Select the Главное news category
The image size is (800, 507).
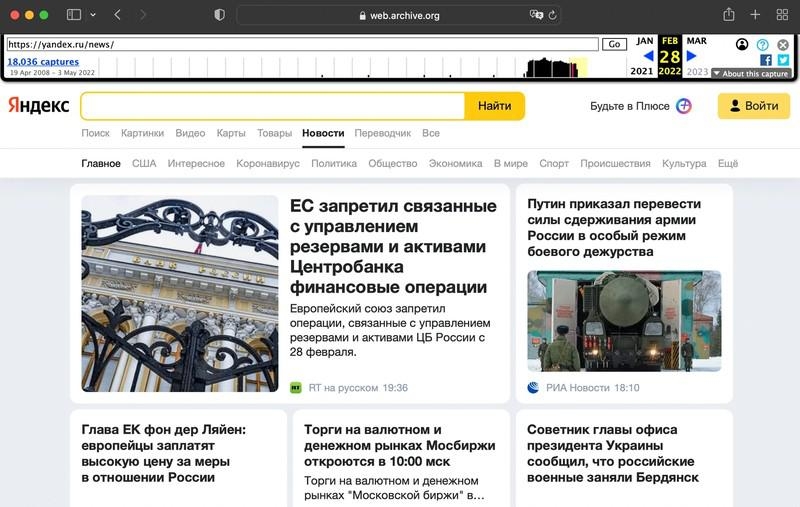[101, 163]
